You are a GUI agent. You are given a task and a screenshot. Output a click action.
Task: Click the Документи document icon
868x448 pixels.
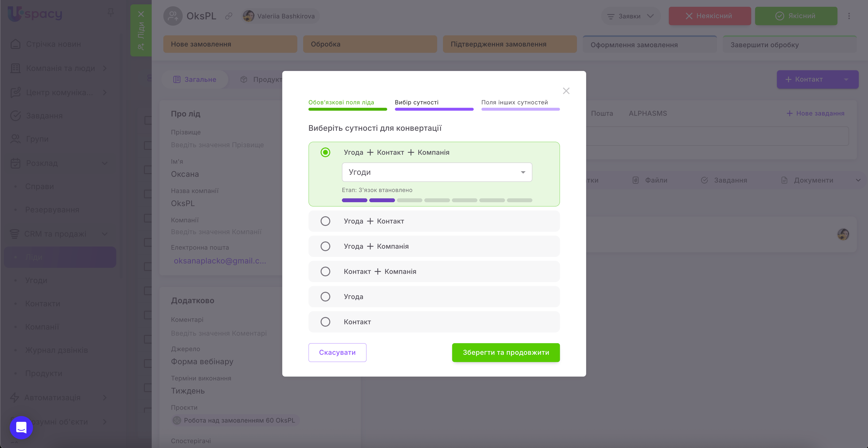click(x=784, y=180)
